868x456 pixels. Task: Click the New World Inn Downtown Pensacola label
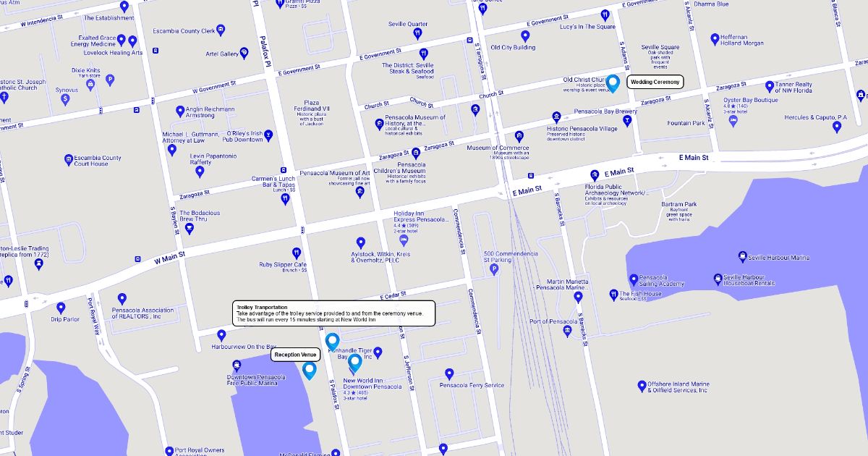point(372,384)
